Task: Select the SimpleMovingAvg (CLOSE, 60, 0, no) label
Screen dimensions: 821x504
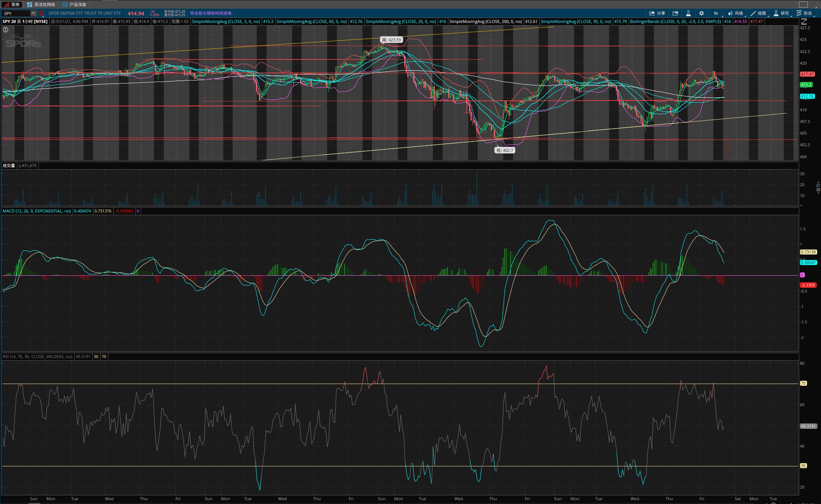Action: click(x=311, y=21)
